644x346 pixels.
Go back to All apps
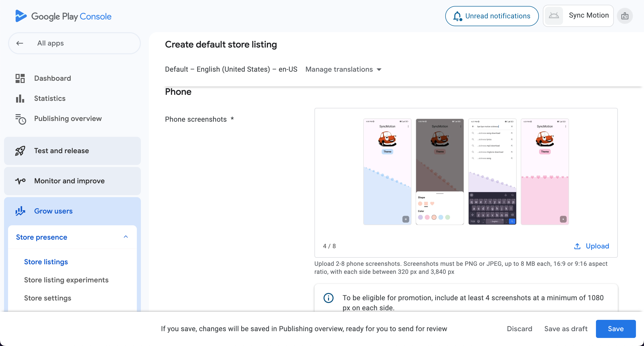click(x=74, y=43)
